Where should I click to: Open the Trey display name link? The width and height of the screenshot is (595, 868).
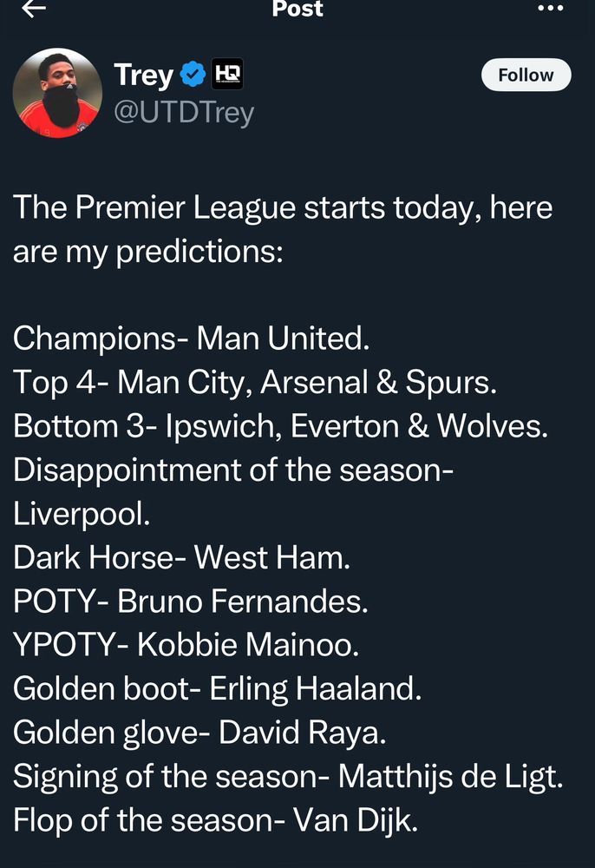coord(143,76)
